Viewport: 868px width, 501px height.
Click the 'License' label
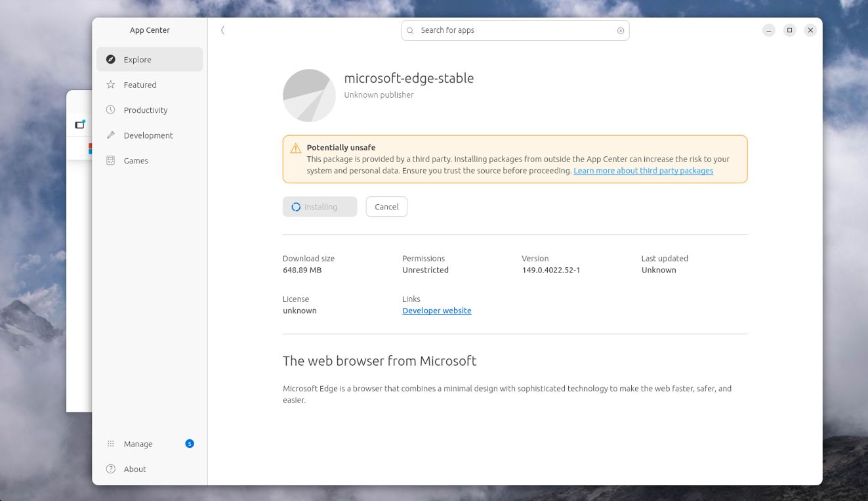(296, 299)
